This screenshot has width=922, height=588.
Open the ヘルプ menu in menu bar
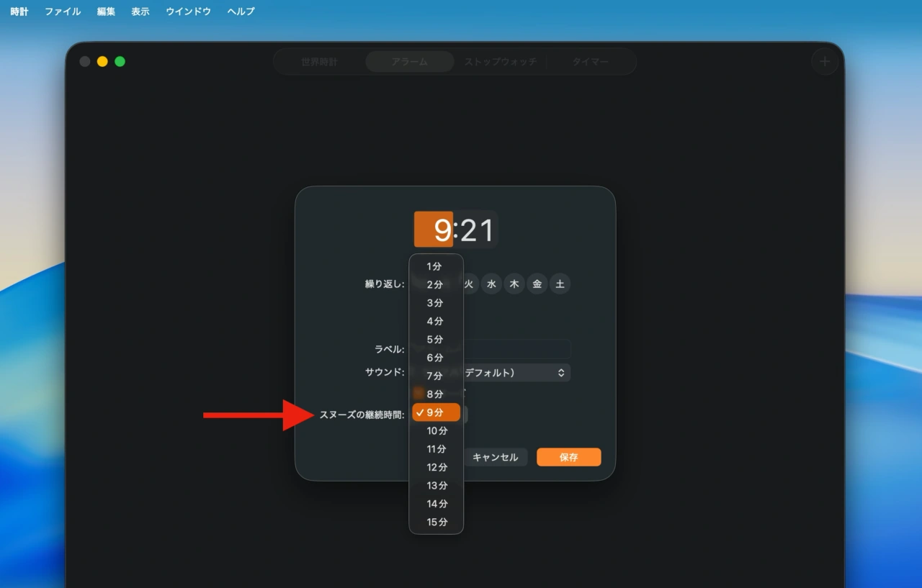pyautogui.click(x=241, y=12)
